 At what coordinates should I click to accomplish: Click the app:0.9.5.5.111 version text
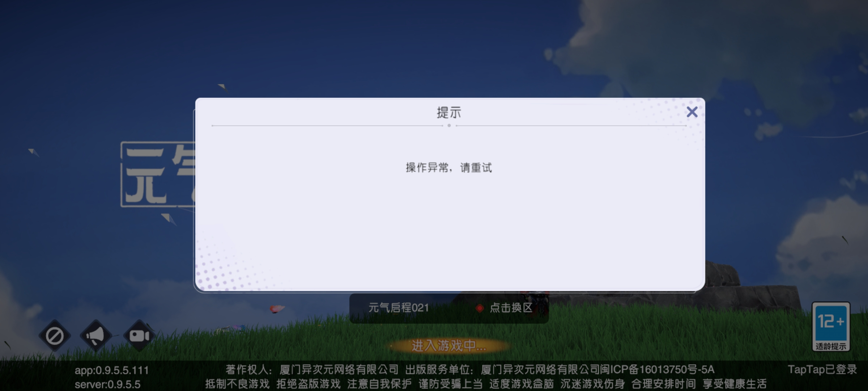point(112,370)
